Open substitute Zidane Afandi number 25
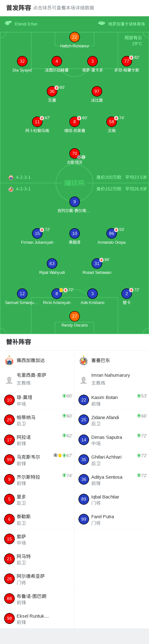The height and width of the screenshot is (644, 149). click(112, 420)
